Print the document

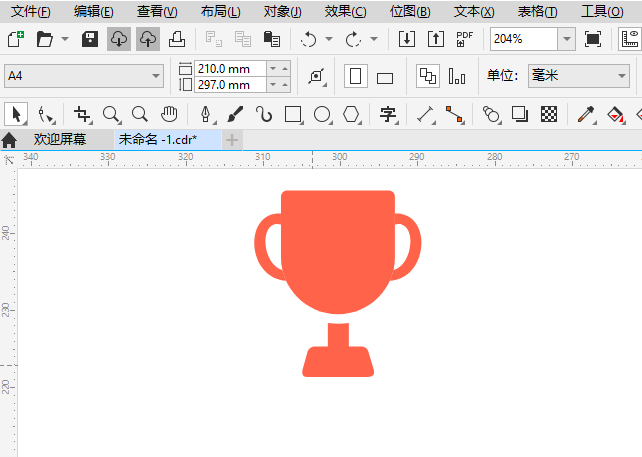pyautogui.click(x=177, y=39)
